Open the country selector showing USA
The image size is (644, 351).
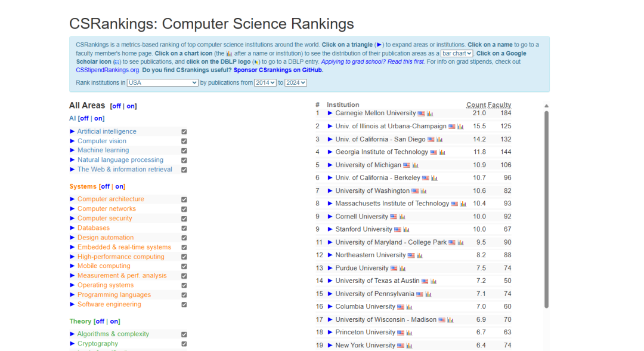pos(163,82)
